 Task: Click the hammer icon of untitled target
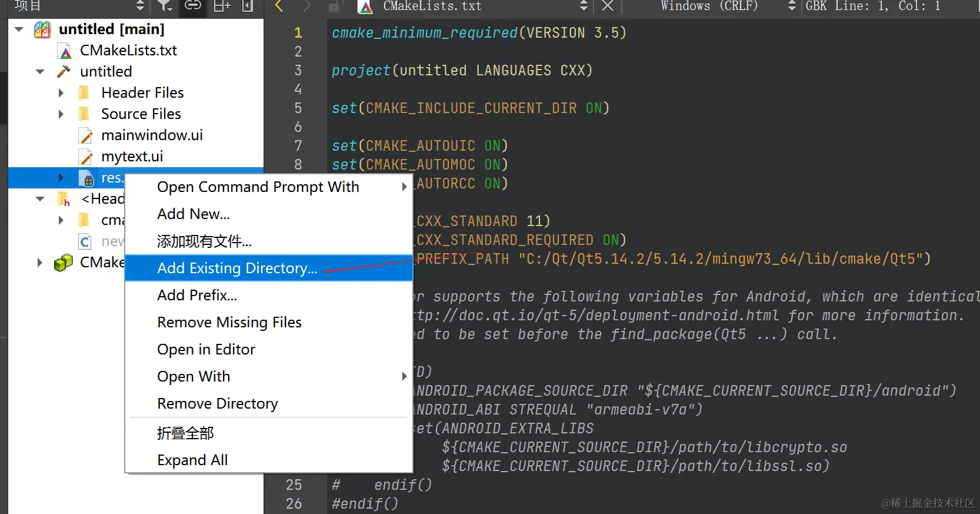click(x=64, y=71)
